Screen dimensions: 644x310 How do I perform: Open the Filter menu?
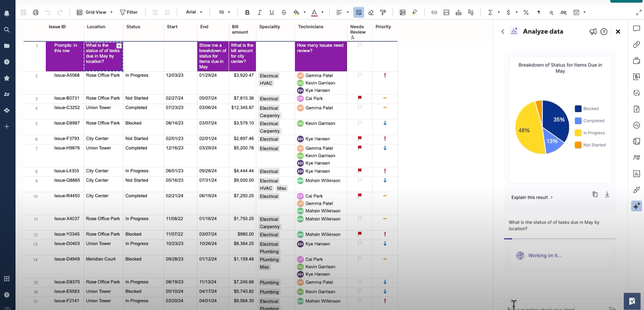click(129, 12)
